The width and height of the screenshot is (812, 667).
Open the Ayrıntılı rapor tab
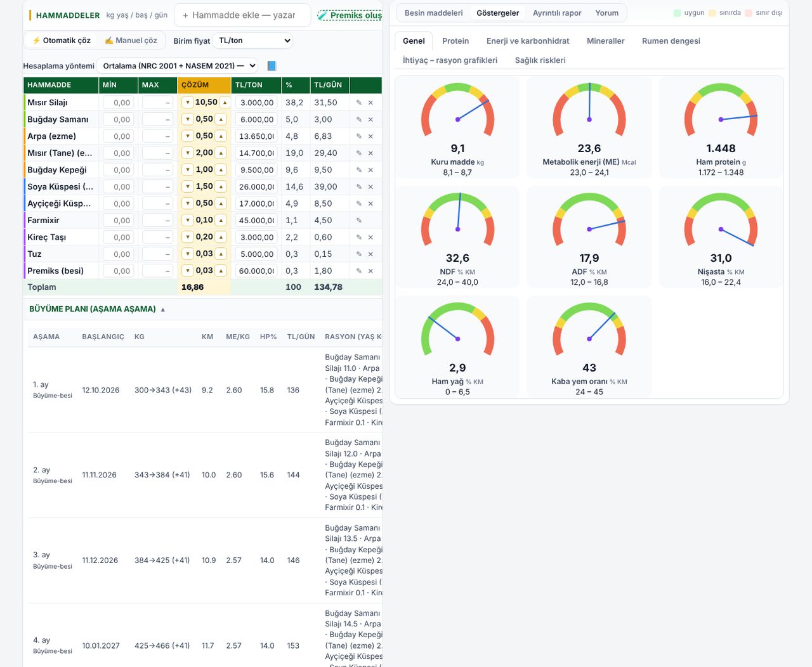click(557, 13)
